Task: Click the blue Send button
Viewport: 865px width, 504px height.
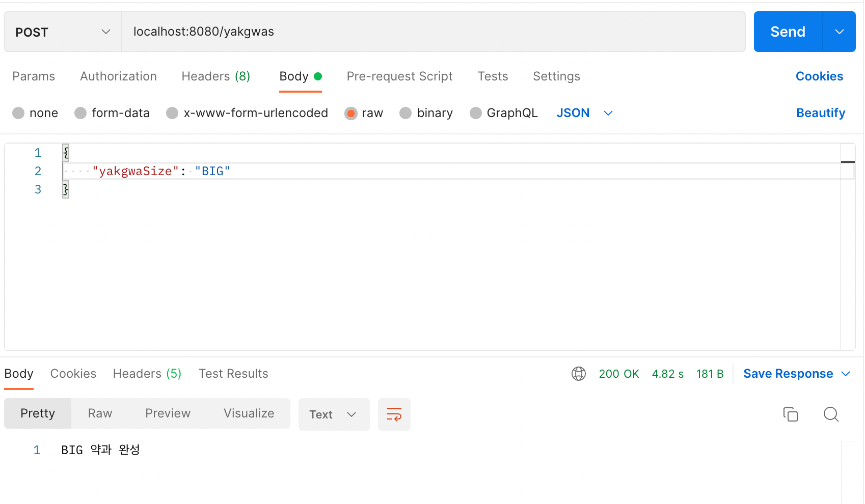Action: [x=788, y=32]
